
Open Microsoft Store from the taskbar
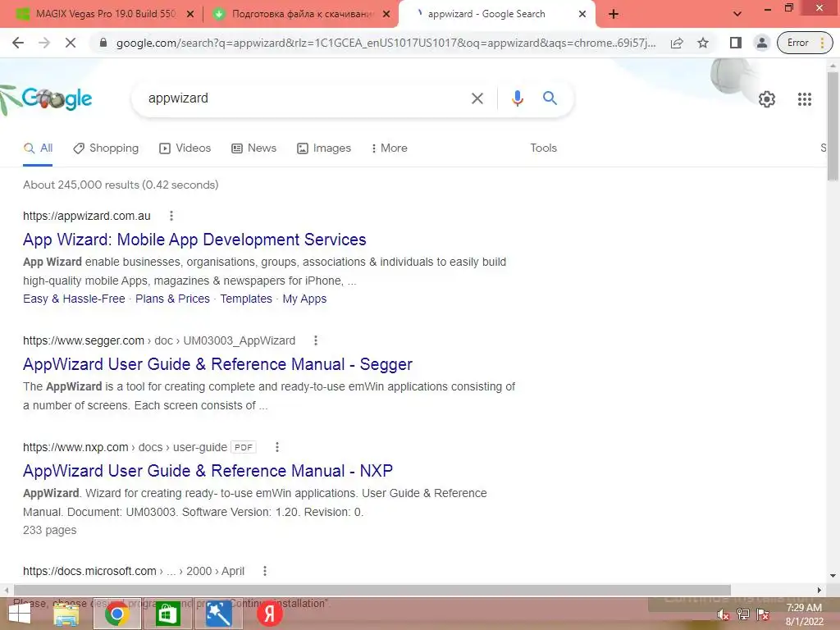(x=167, y=614)
